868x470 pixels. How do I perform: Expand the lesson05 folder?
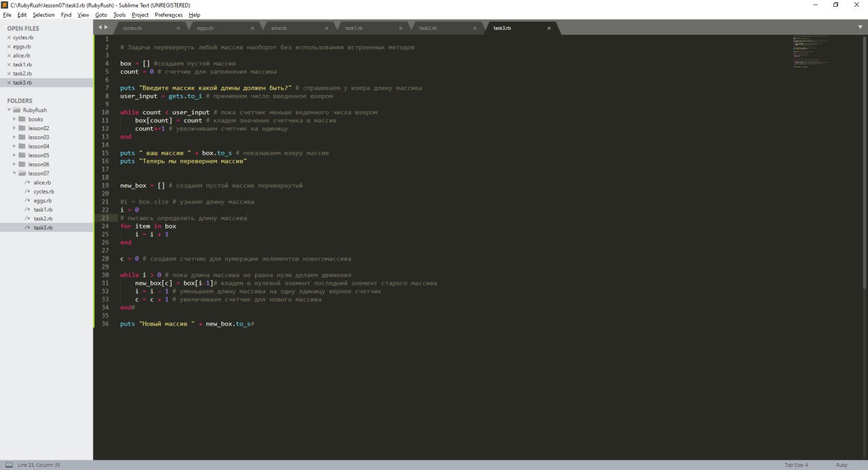point(14,155)
